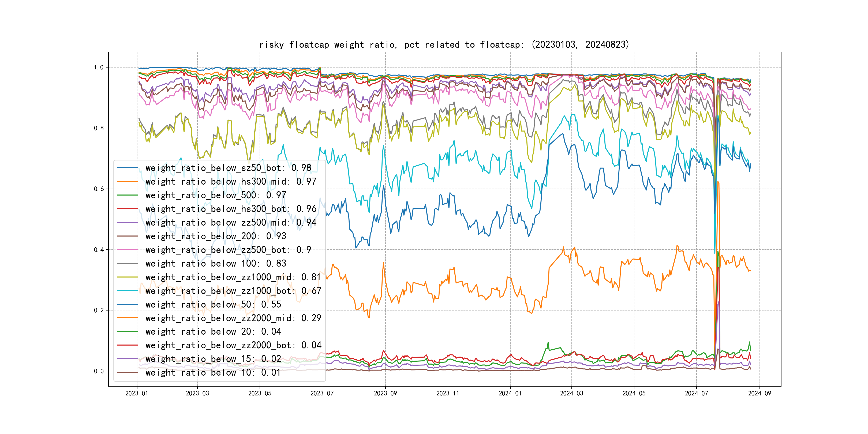Click the gray swatch for weight_ratio_below_100
Screen dimensions: 868x434
tap(127, 264)
